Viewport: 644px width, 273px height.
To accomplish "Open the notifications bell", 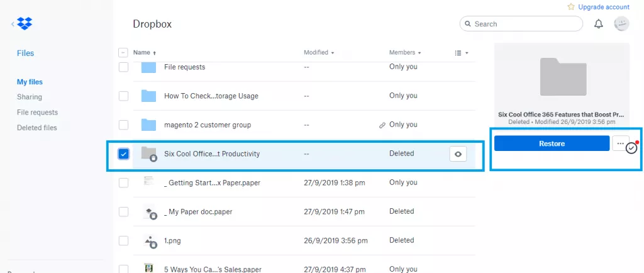I will coord(599,24).
